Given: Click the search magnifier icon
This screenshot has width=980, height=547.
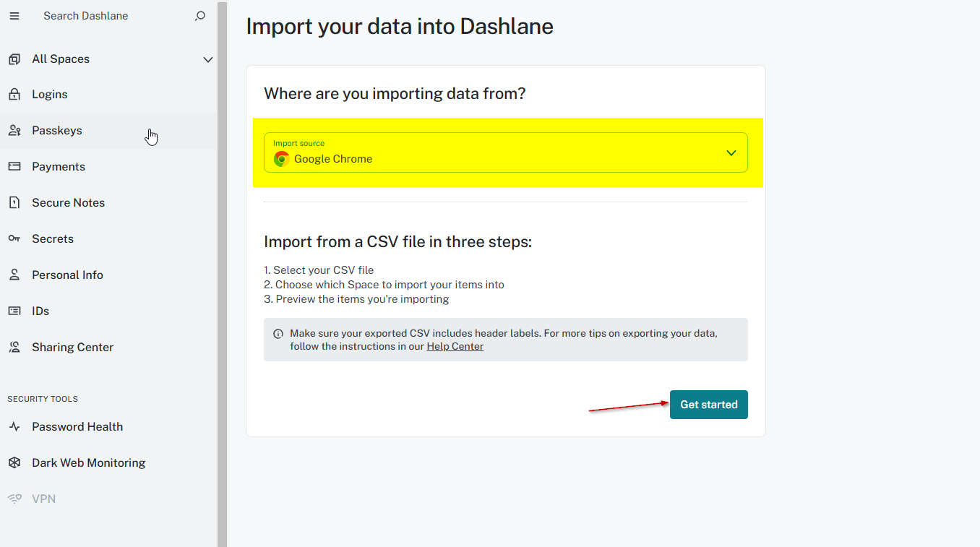Looking at the screenshot, I should [x=200, y=16].
